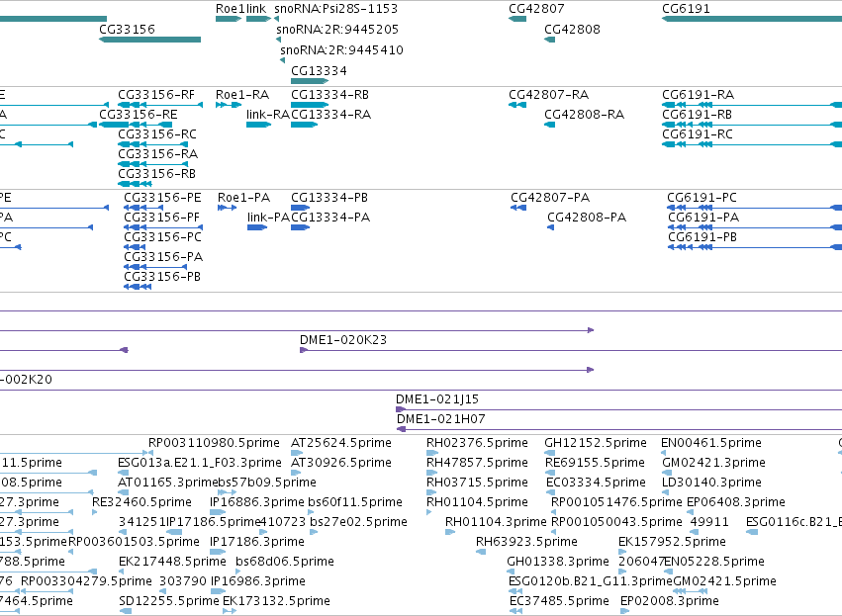Select the CG42807-PA protein label
This screenshot has width=842, height=616.
pos(550,198)
